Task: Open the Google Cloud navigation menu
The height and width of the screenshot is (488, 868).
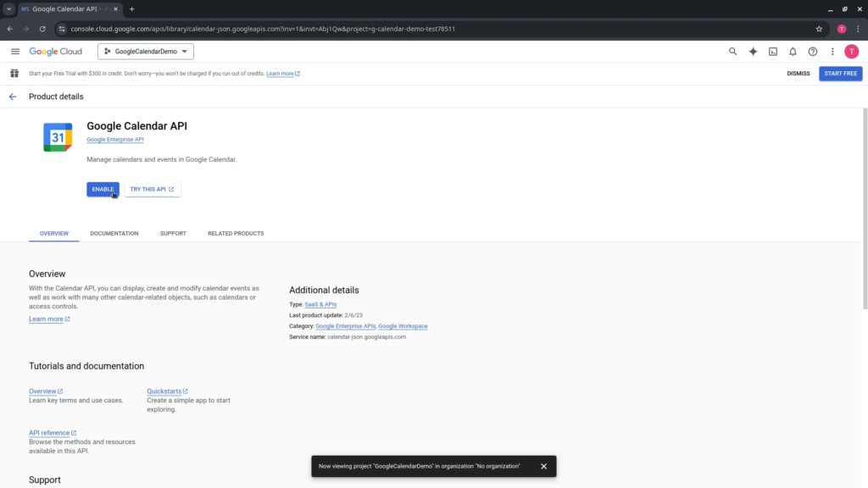Action: (x=15, y=52)
